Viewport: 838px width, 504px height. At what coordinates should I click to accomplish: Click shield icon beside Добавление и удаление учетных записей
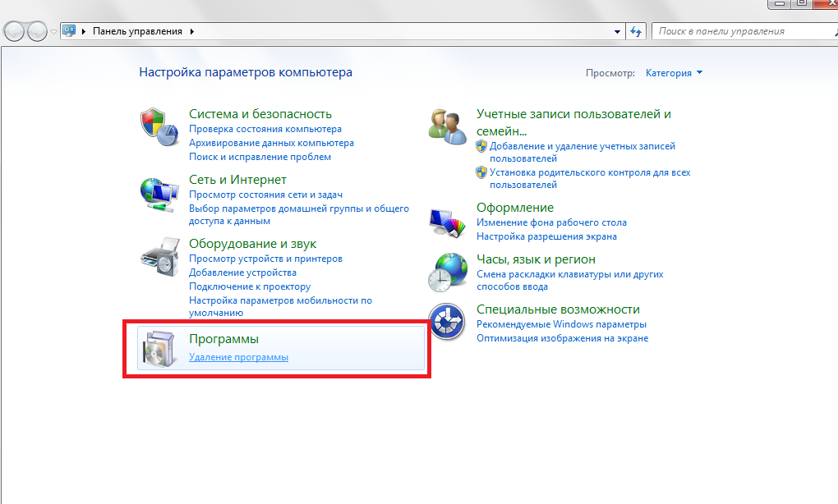coord(481,146)
